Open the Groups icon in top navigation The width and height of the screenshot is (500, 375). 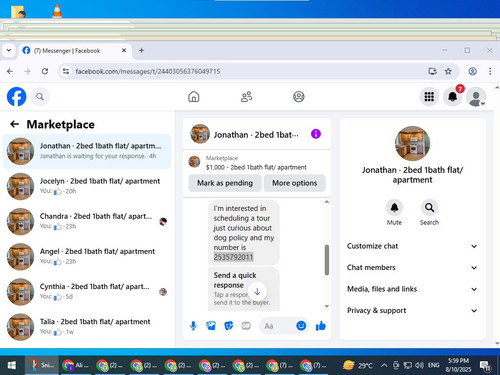(299, 97)
